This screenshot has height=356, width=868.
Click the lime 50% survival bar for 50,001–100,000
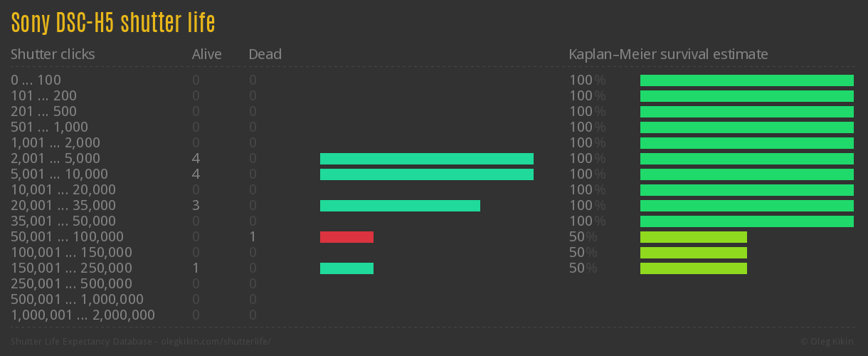coord(694,237)
